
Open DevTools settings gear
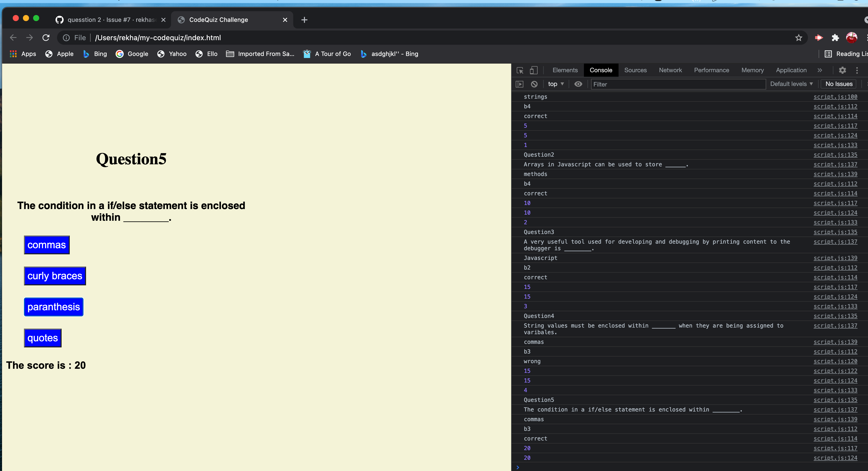[x=842, y=70]
